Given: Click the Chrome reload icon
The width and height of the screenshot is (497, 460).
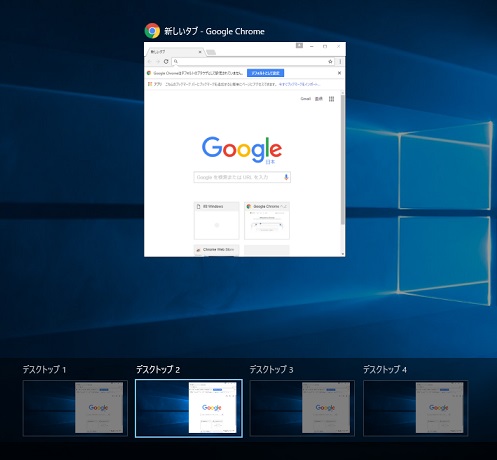Looking at the screenshot, I should click(x=166, y=61).
